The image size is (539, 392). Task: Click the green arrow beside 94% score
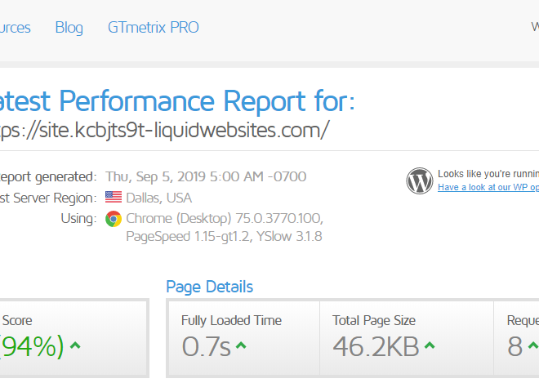point(75,345)
